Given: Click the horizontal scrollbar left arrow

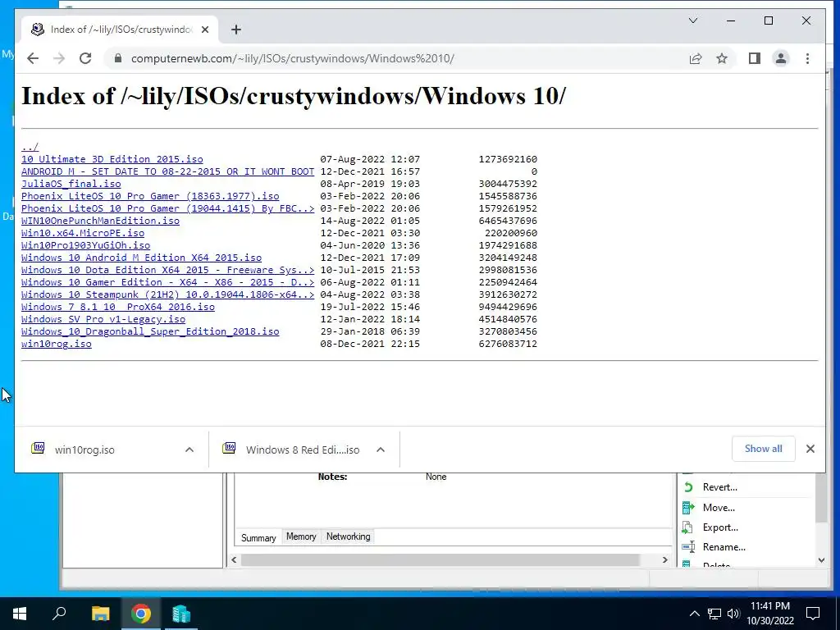Looking at the screenshot, I should pos(234,559).
